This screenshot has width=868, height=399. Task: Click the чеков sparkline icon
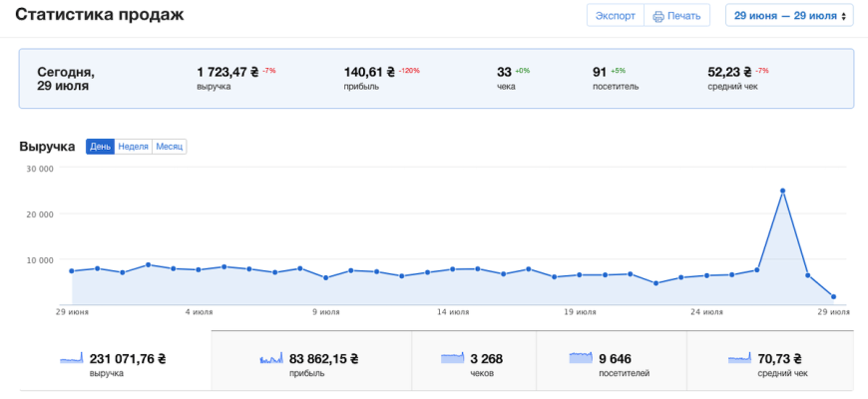[x=453, y=357]
